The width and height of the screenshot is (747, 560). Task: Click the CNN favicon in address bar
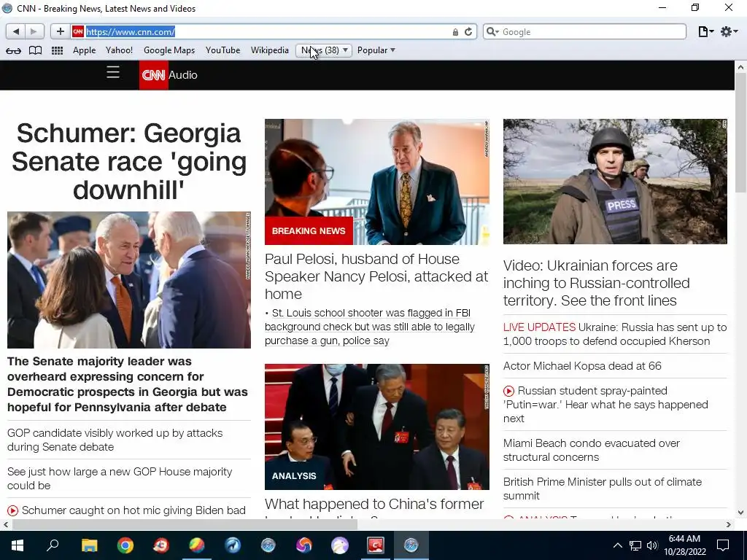pyautogui.click(x=77, y=31)
